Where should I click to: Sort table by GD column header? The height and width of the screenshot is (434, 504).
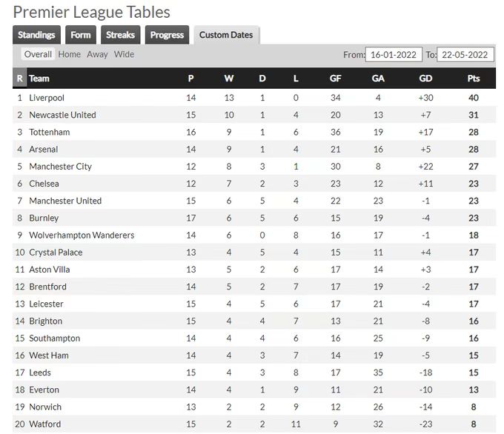point(425,79)
